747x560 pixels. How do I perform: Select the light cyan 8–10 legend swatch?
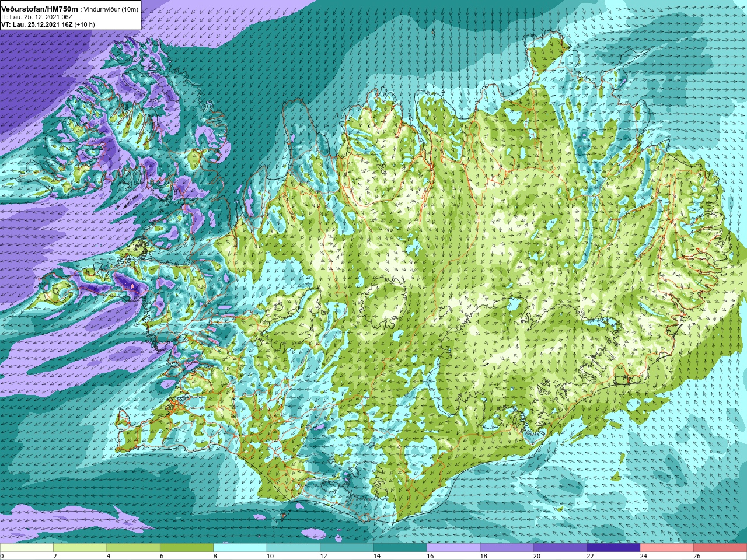tap(240, 548)
